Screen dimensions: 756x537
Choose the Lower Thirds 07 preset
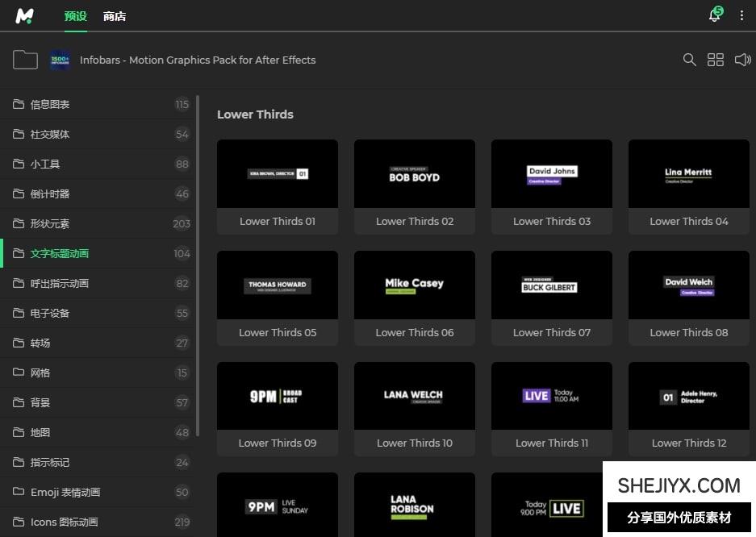point(552,285)
